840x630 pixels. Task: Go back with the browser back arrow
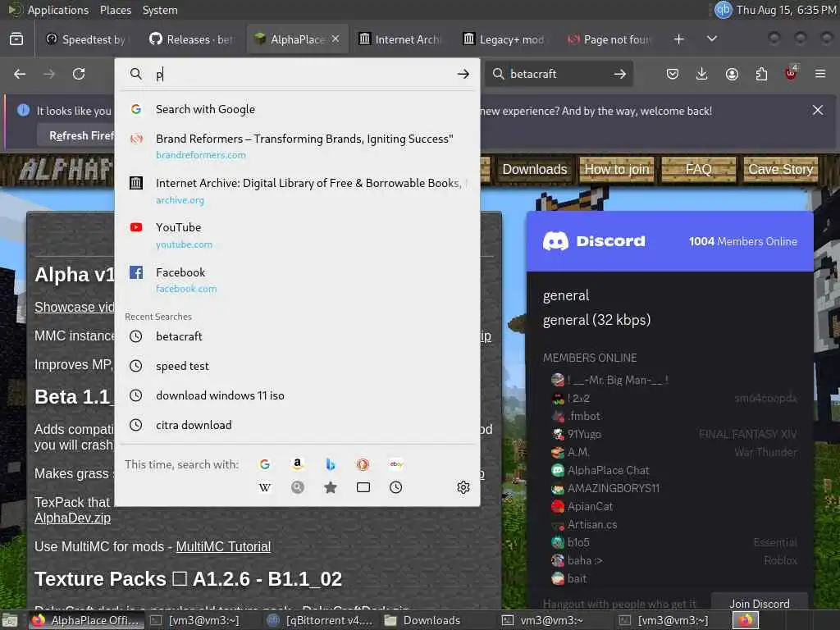(x=20, y=74)
